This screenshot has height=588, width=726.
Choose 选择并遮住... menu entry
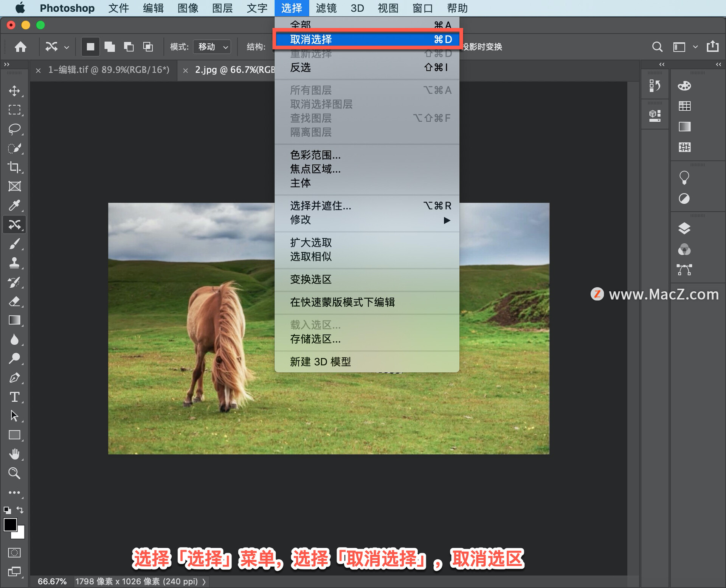point(367,206)
